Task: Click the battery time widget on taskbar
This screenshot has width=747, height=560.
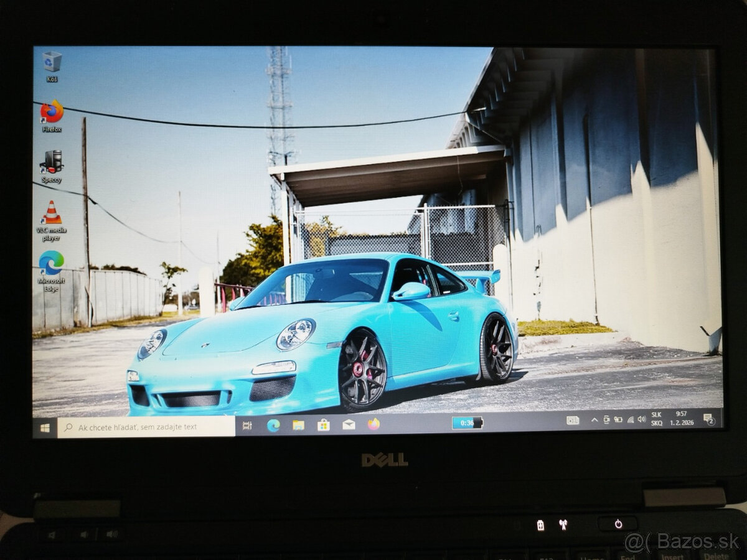Action: point(467,423)
